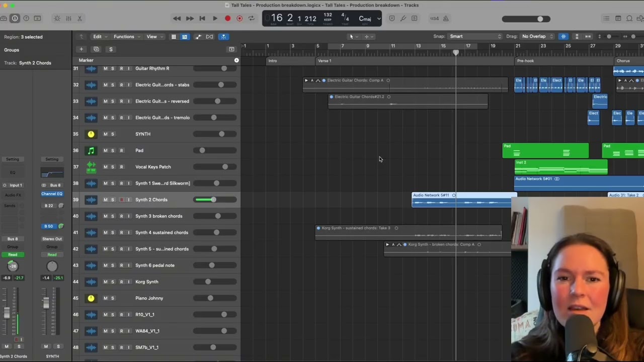The height and width of the screenshot is (362, 644).
Task: Open the View menu in tracks area
Action: pos(153,37)
